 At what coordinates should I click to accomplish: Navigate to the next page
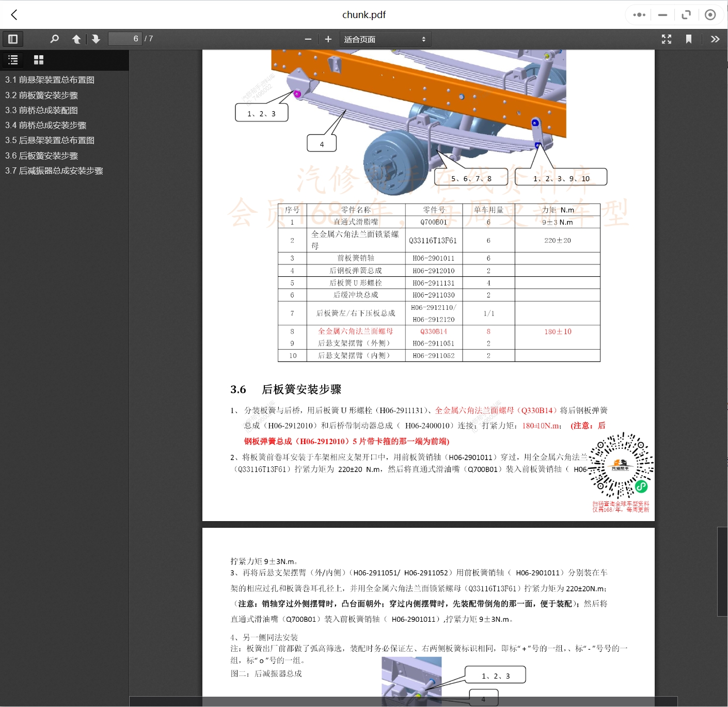pyautogui.click(x=96, y=39)
